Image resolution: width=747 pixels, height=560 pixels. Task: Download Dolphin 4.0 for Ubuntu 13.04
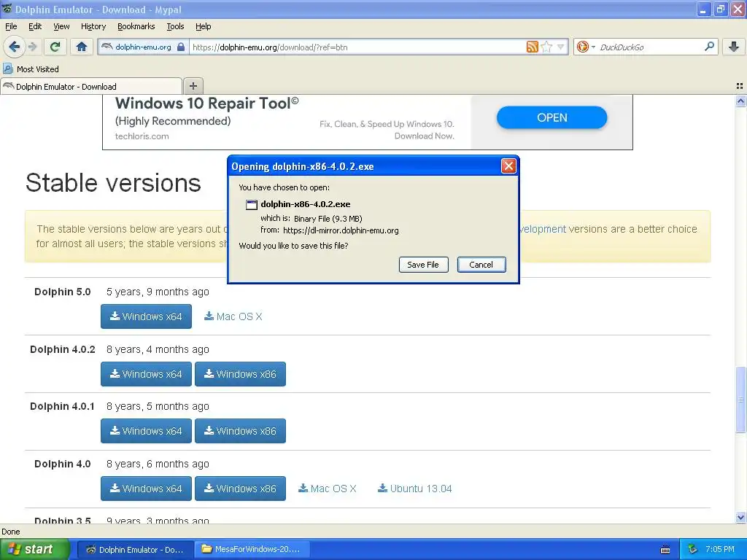pos(415,489)
